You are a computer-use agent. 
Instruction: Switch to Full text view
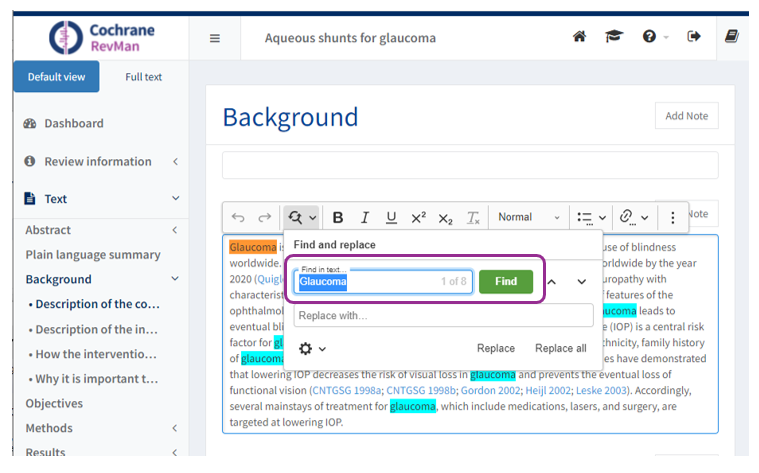143,77
